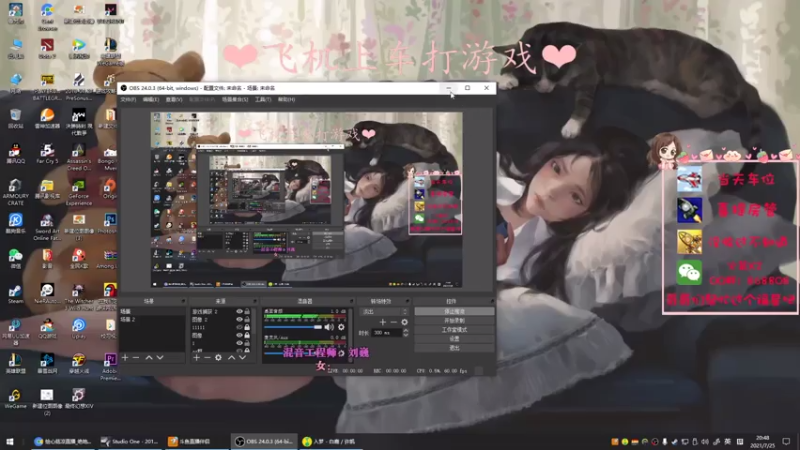800x450 pixels.
Task: Toggle the lock on the 图像 2 source
Action: 247,319
